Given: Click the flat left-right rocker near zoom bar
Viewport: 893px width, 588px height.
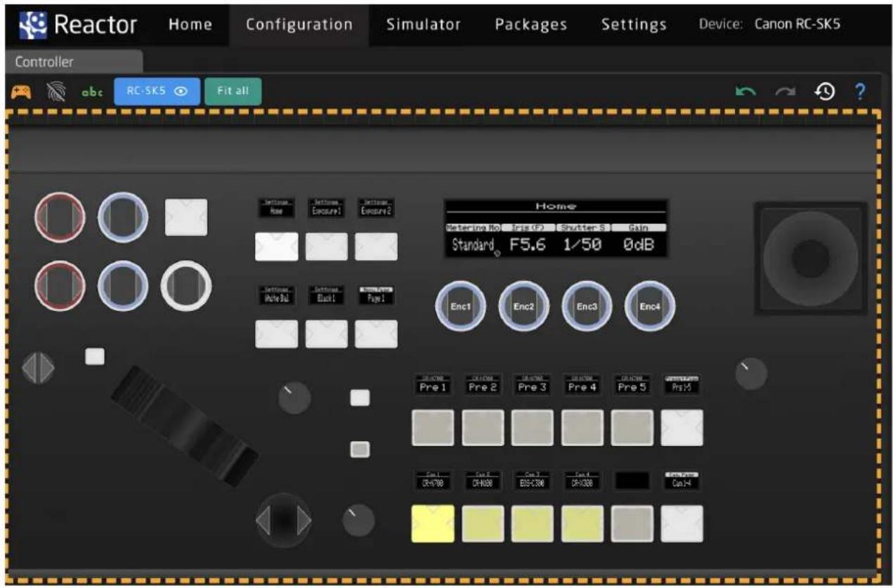Looking at the screenshot, I should (x=38, y=369).
